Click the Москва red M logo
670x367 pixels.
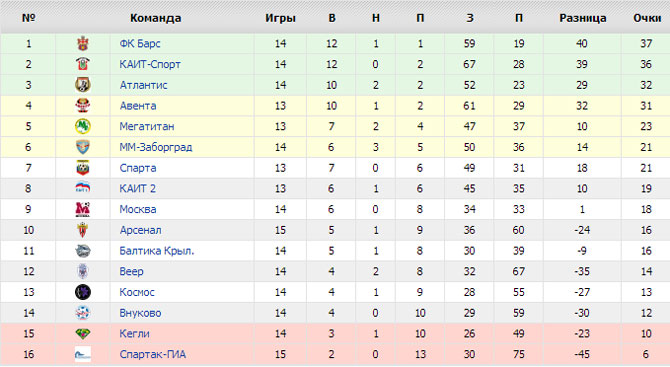pyautogui.click(x=83, y=209)
